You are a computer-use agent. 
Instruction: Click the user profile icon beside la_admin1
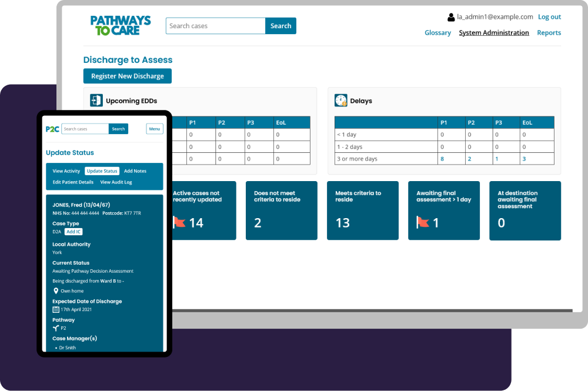pos(452,18)
